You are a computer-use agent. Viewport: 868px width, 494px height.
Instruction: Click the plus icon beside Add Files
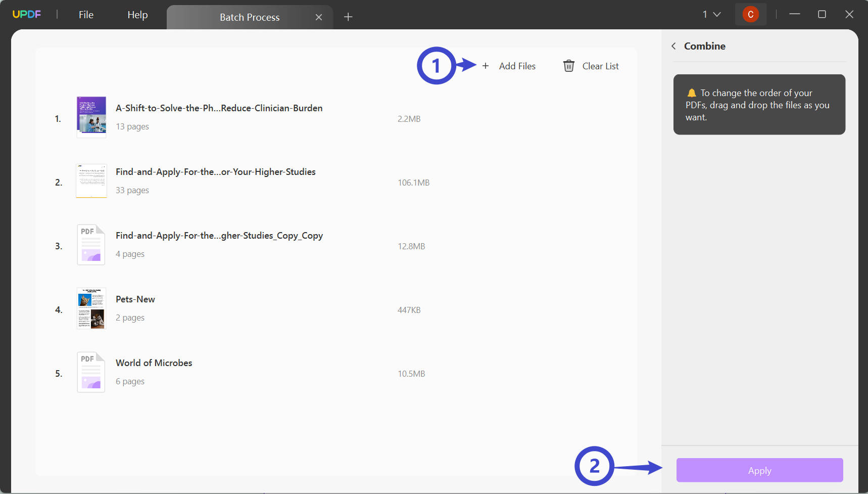pos(485,66)
